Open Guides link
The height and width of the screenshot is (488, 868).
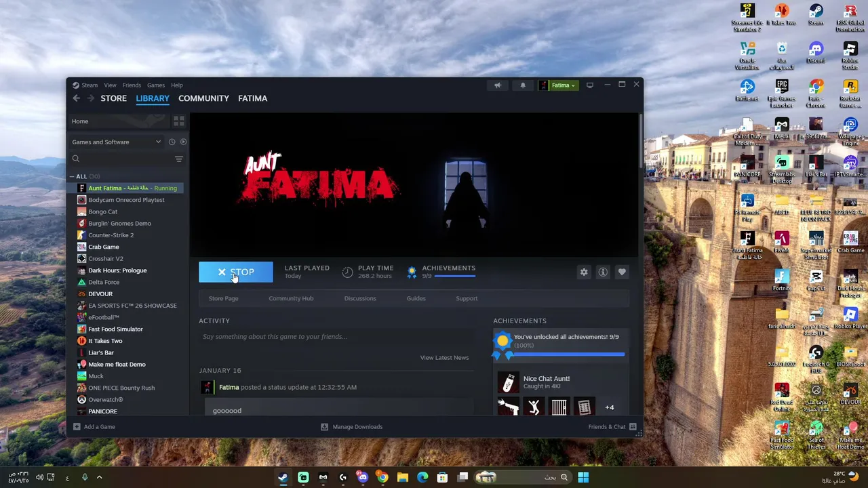pos(416,298)
